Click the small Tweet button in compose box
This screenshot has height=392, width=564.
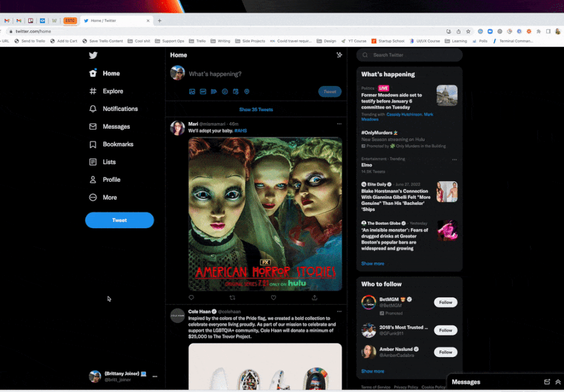coord(330,92)
